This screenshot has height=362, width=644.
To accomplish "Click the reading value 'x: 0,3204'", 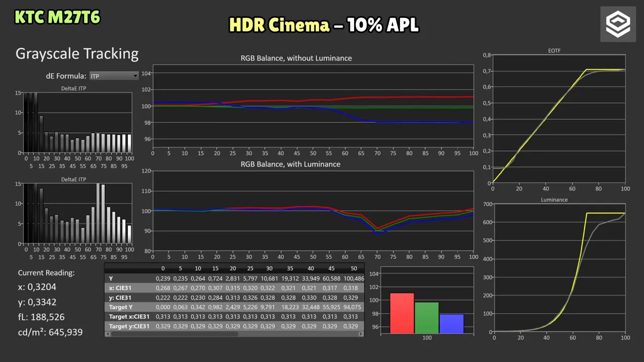I will [x=37, y=288].
